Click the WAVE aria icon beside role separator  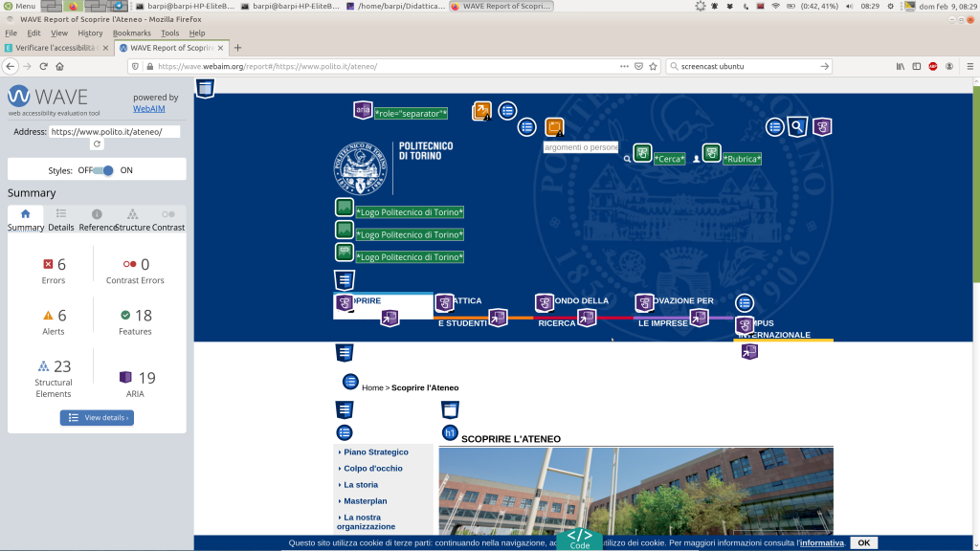tap(363, 110)
